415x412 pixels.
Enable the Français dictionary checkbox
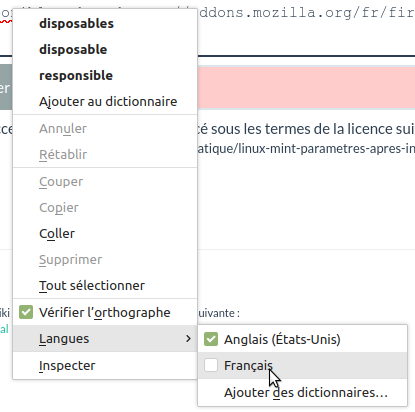click(x=211, y=365)
